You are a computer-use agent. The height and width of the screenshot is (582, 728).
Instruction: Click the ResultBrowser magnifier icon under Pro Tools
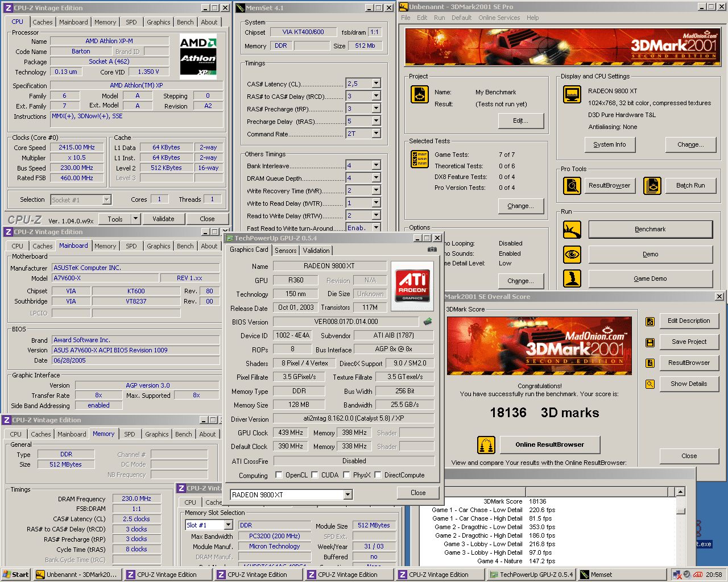(572, 185)
